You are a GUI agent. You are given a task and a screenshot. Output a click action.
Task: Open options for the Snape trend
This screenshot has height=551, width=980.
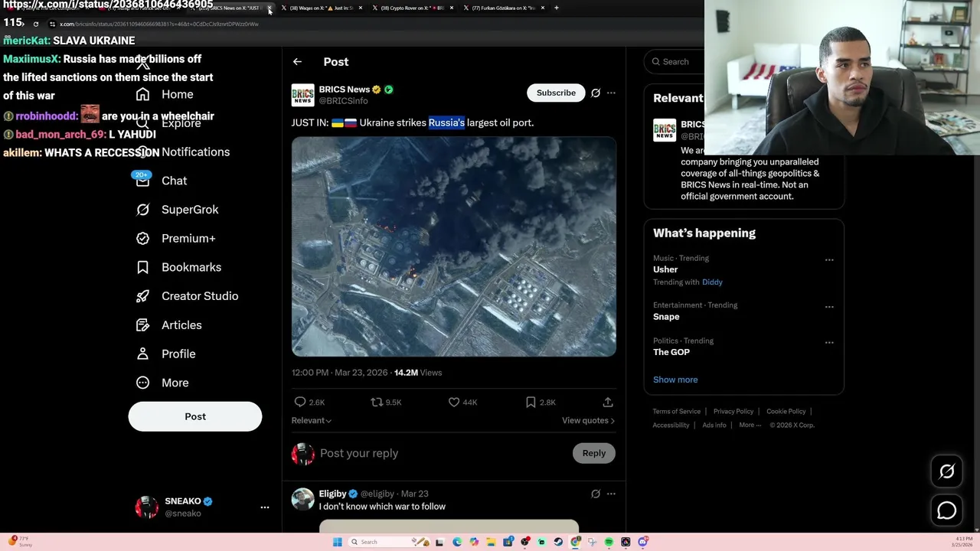click(x=829, y=307)
